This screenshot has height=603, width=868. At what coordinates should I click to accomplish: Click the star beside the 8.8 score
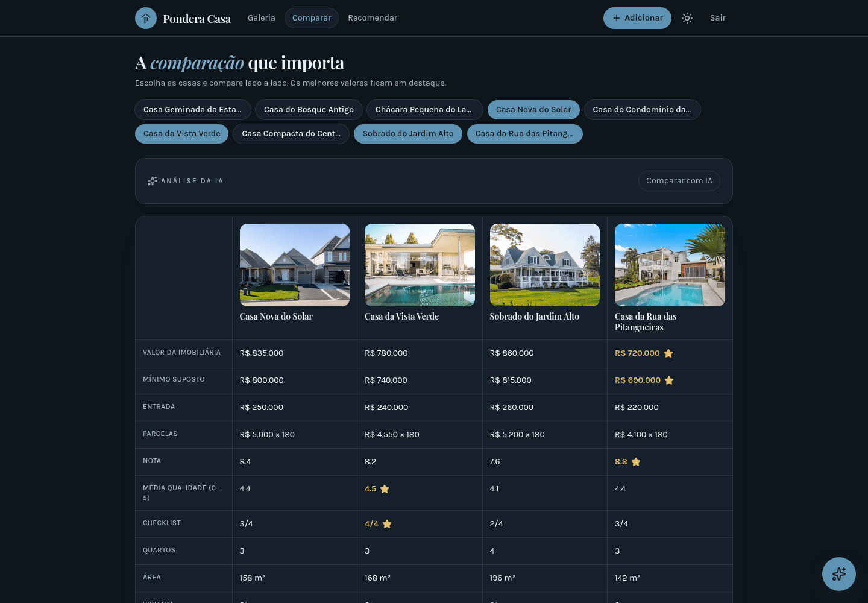(636, 462)
